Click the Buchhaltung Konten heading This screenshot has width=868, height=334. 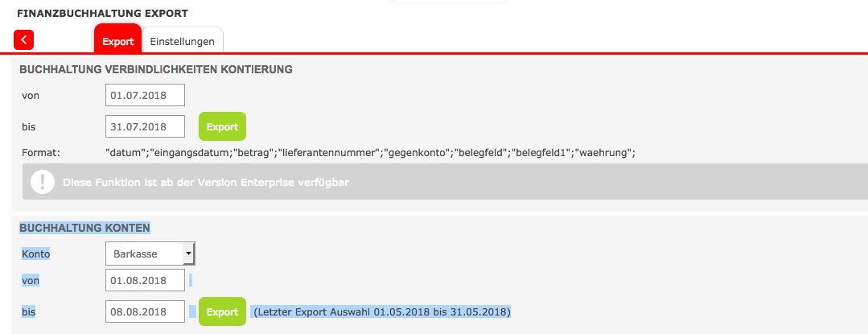[x=84, y=228]
